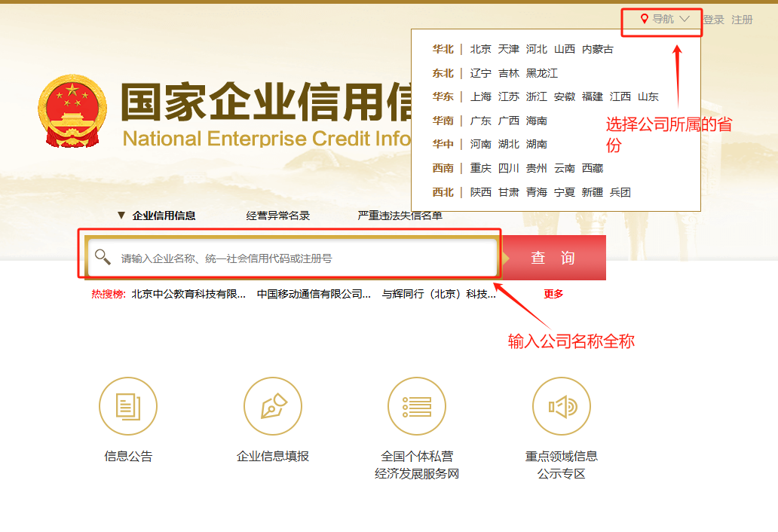Open the 全国个体私营经济发展服务网 list icon
Viewport: 778px width, 532px height.
[x=417, y=406]
